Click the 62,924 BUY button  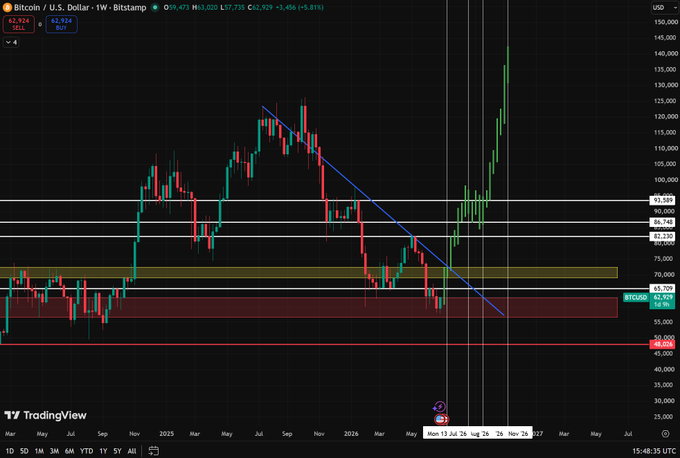click(x=61, y=24)
